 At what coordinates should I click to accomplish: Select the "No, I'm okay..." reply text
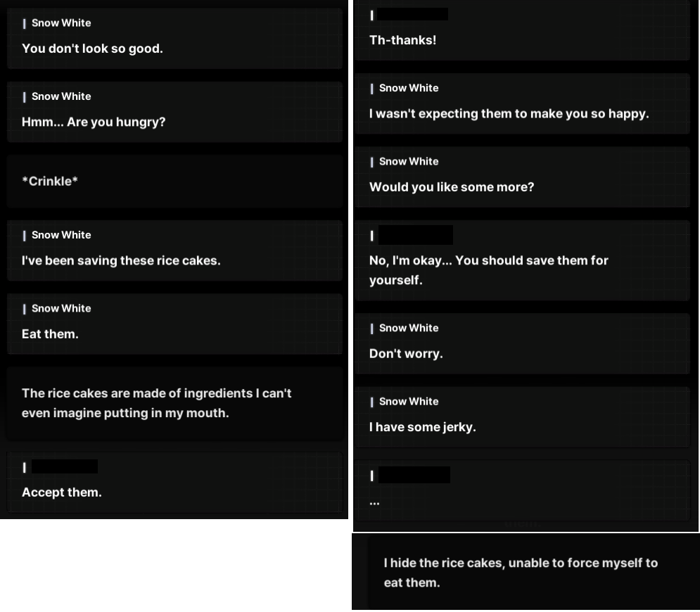pos(488,270)
